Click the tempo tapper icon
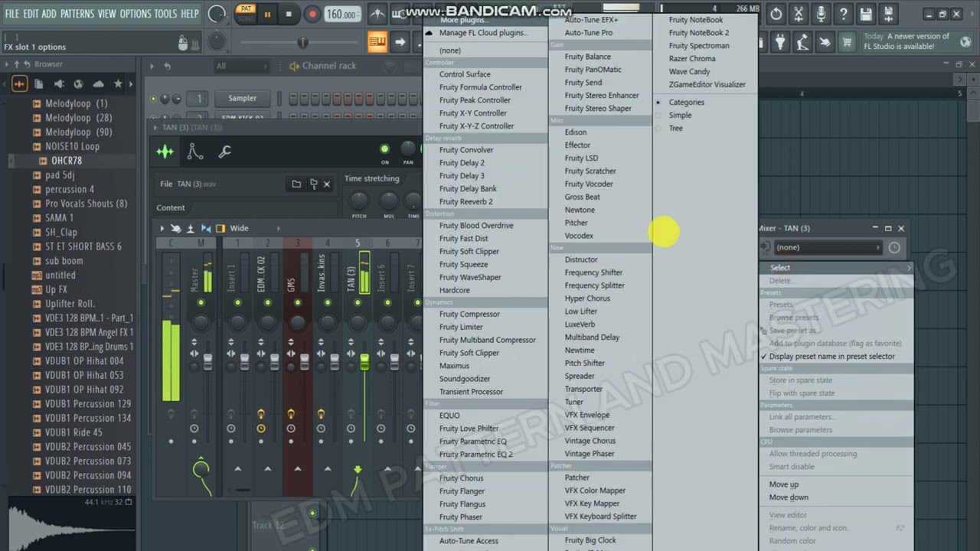This screenshot has width=980, height=551. coord(802,43)
